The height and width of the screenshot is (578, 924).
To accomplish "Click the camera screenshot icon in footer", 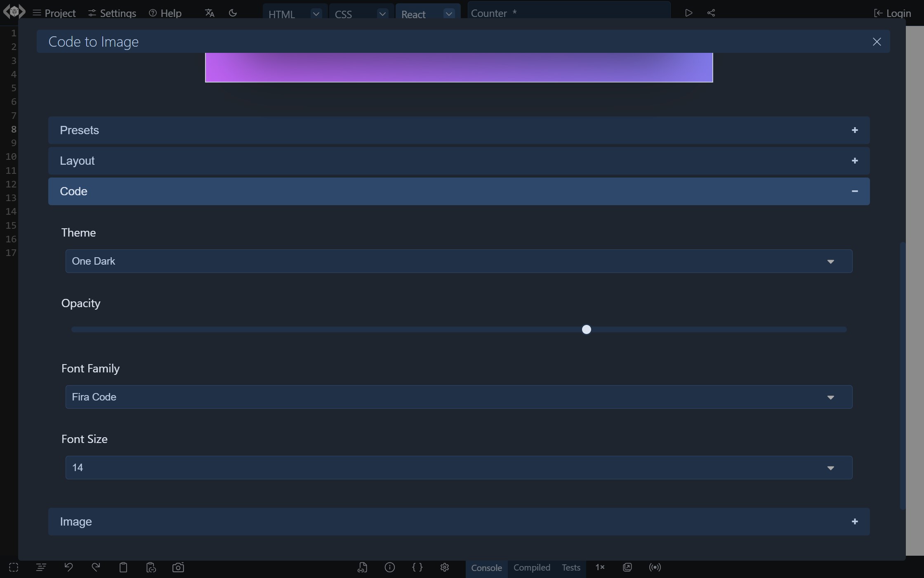I will click(178, 567).
